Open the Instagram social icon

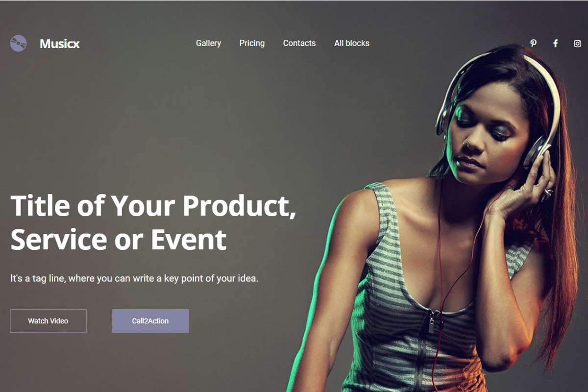(577, 43)
